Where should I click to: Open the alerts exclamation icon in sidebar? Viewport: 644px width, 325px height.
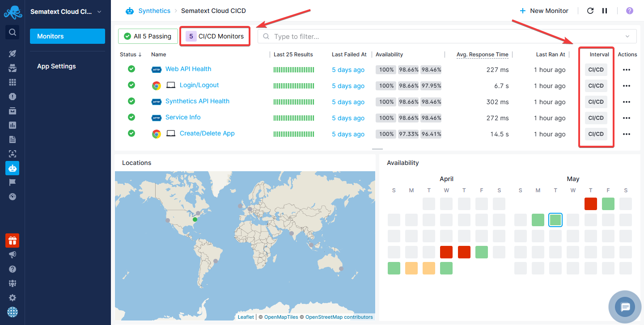13,97
